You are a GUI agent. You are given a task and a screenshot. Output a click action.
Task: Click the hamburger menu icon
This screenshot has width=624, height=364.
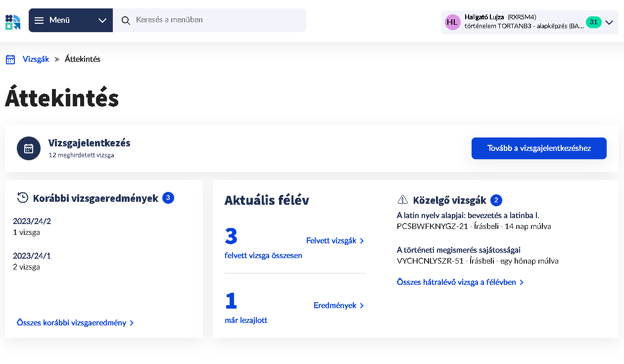[x=39, y=20]
